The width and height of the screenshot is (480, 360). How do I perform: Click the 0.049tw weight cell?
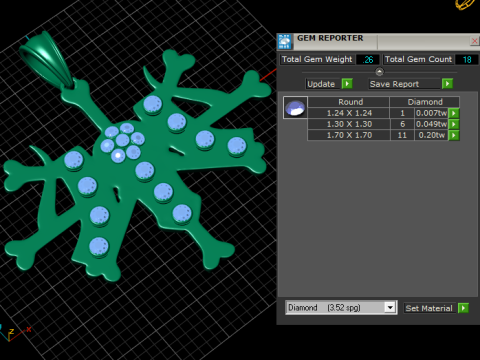tap(431, 124)
